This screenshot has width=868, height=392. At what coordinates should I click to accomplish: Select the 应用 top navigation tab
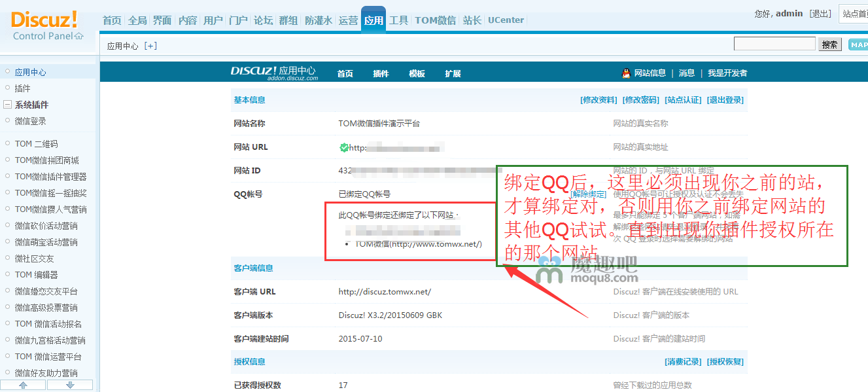pos(373,20)
